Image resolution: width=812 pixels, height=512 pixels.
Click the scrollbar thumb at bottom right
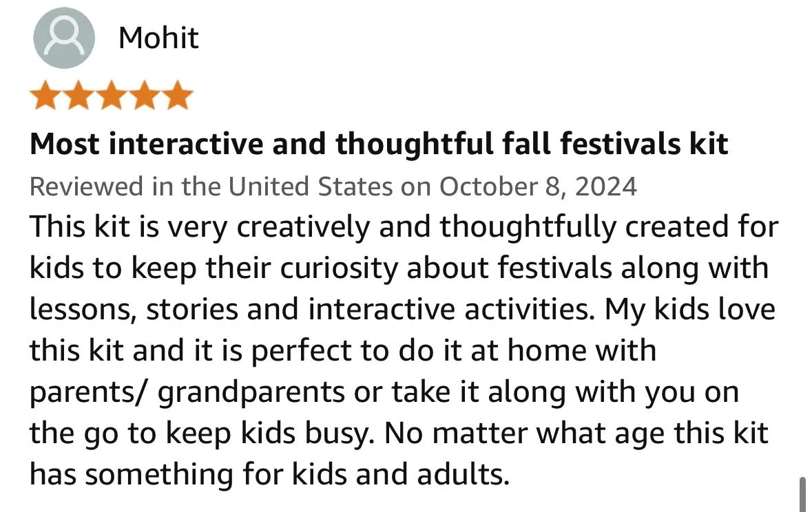802,494
